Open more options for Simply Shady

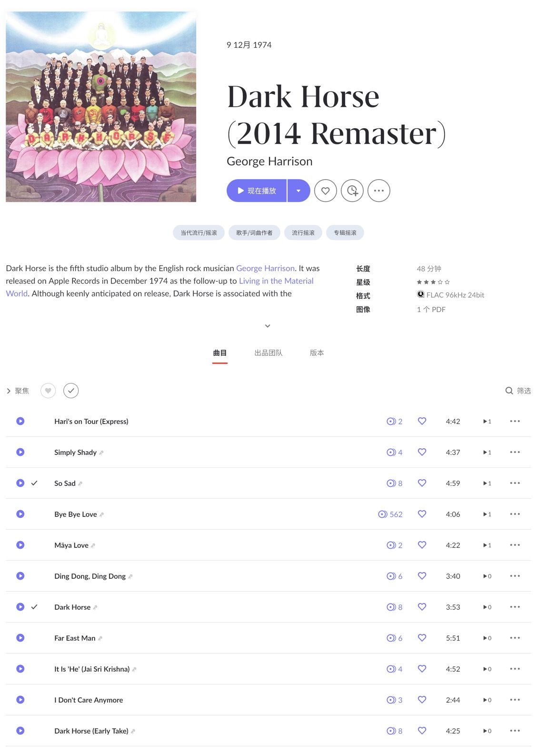coord(515,452)
